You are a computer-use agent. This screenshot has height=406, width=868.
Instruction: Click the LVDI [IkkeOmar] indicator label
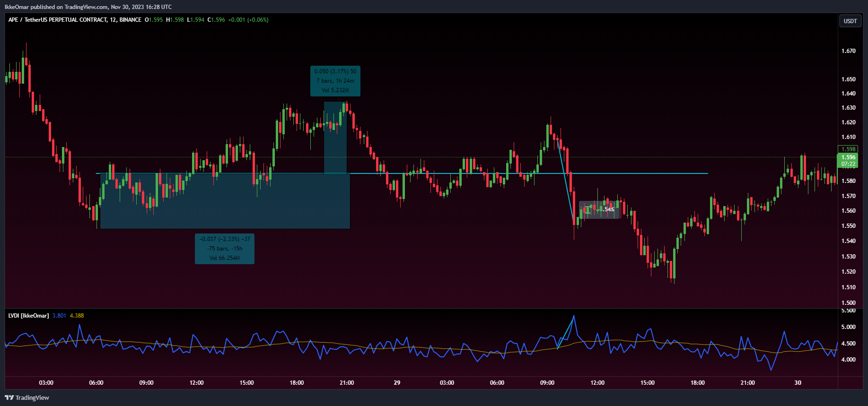28,316
